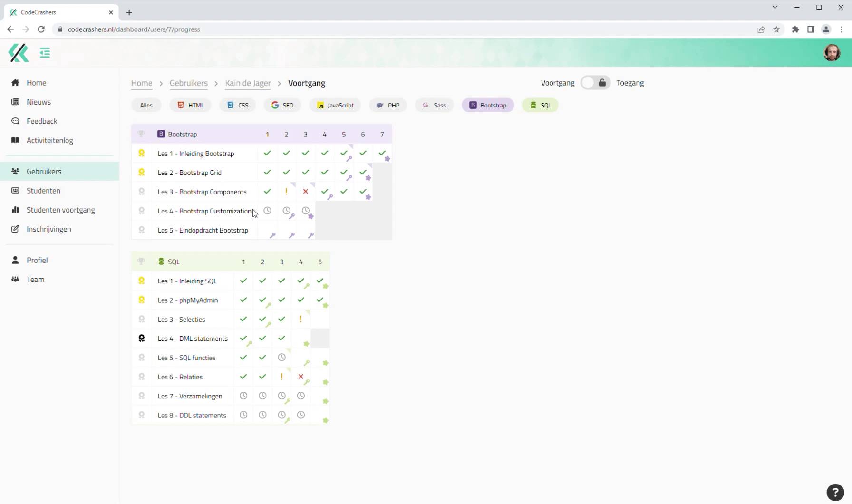Click the orange exclamation in Selecties row
The width and height of the screenshot is (852, 504).
(301, 320)
